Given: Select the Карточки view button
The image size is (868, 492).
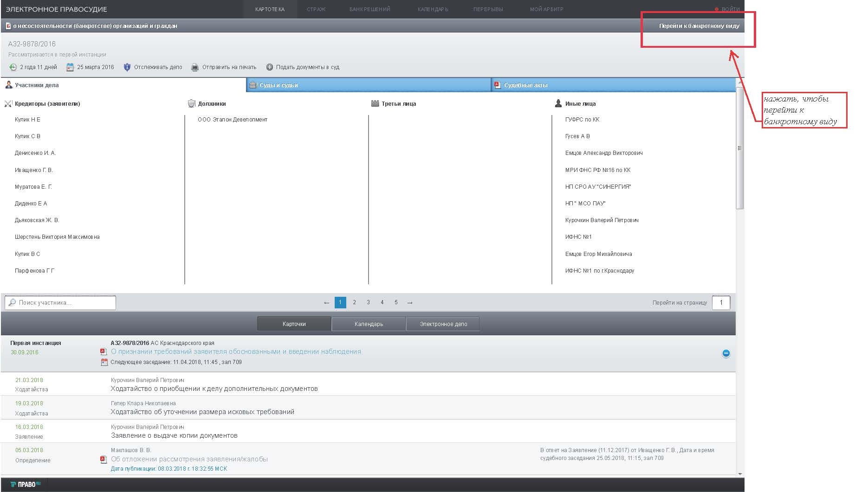Looking at the screenshot, I should coord(294,324).
